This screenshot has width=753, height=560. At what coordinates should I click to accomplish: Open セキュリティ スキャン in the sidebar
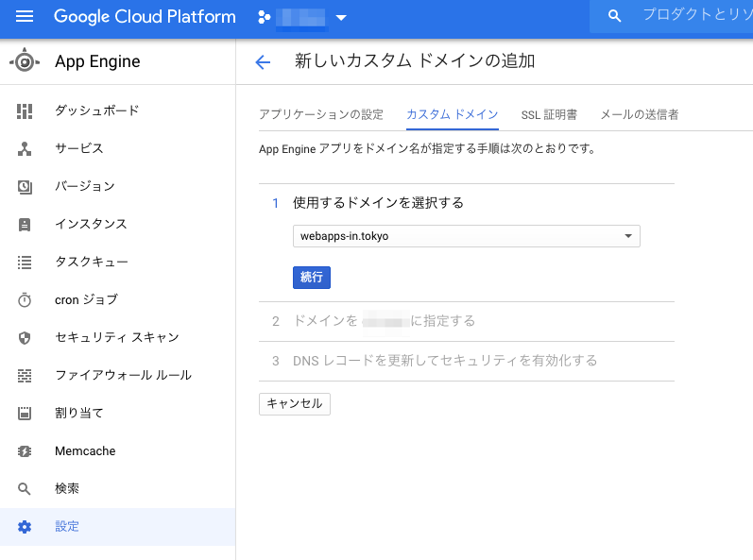(118, 338)
